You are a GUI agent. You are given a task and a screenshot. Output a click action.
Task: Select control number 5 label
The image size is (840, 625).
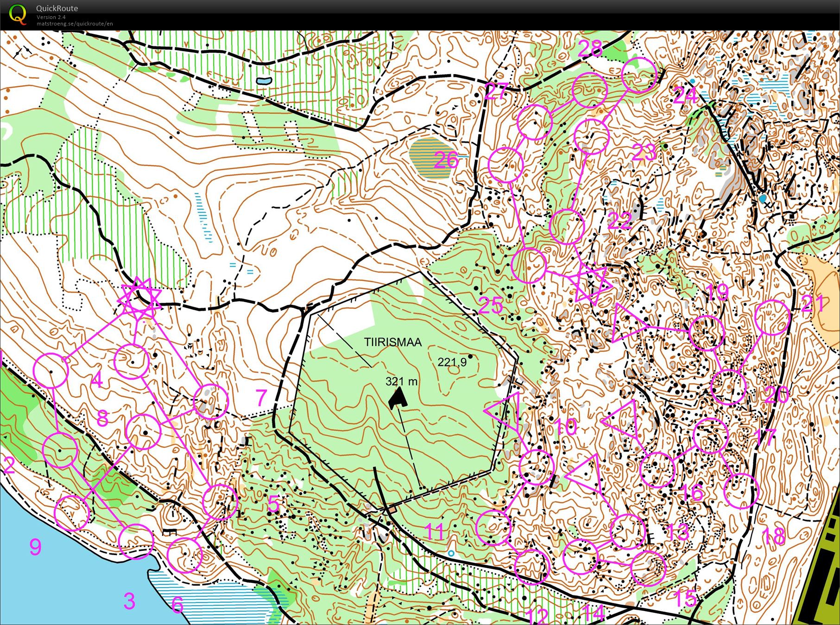274,504
